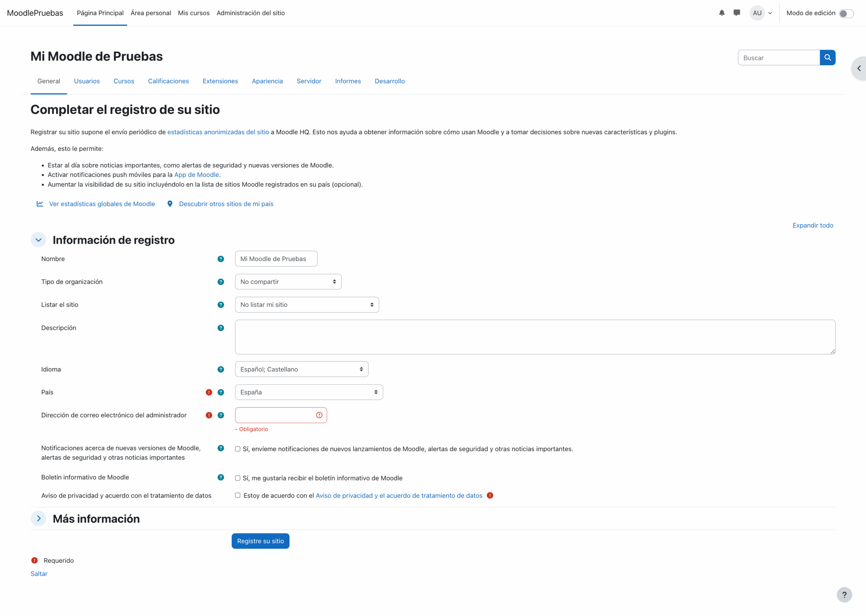
Task: Open help icon for Descripción
Action: [x=221, y=328]
